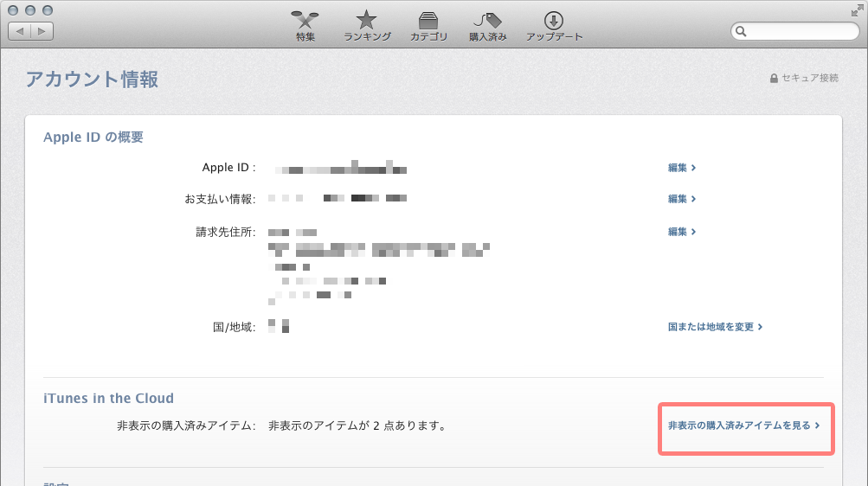The image size is (868, 486).
Task: Click 非表示のアイテムが 2 点あります text
Action: [357, 425]
